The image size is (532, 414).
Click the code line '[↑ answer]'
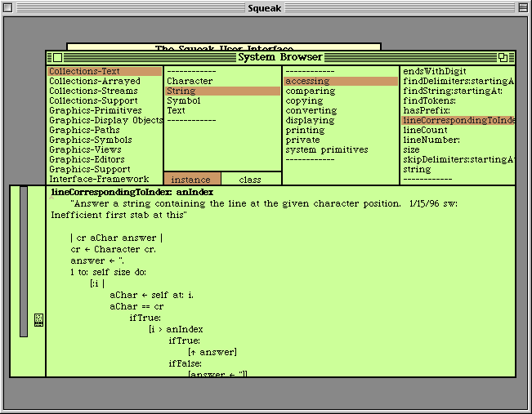click(x=212, y=352)
